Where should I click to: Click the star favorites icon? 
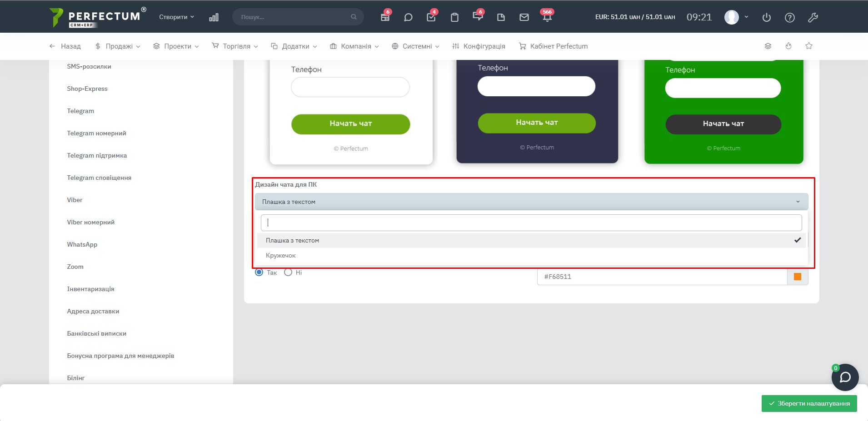click(x=809, y=46)
